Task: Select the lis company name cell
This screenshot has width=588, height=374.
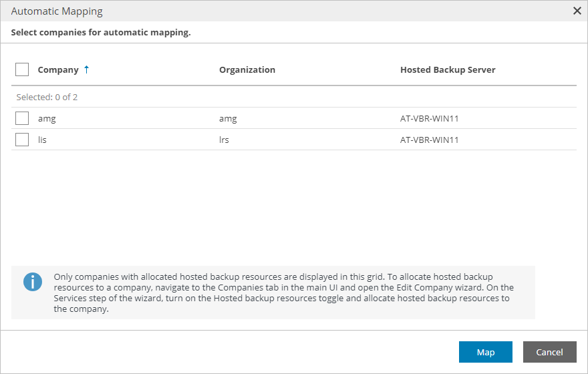Action: pos(42,140)
